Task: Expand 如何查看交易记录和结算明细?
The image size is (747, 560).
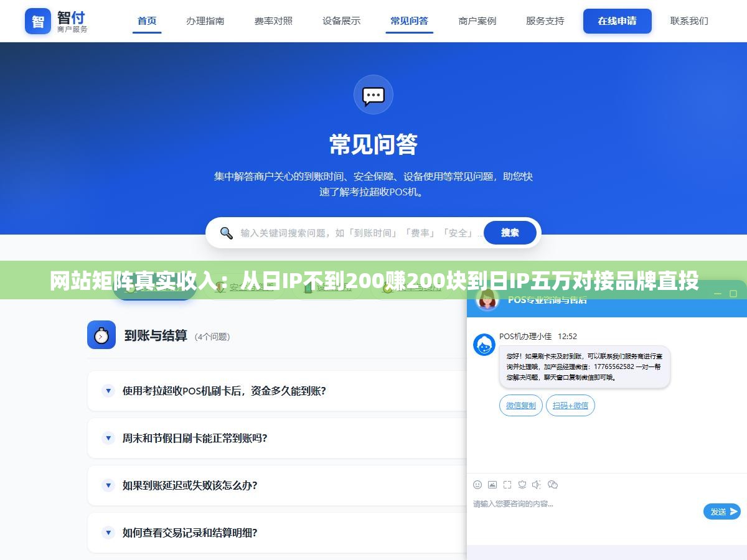Action: [277, 533]
